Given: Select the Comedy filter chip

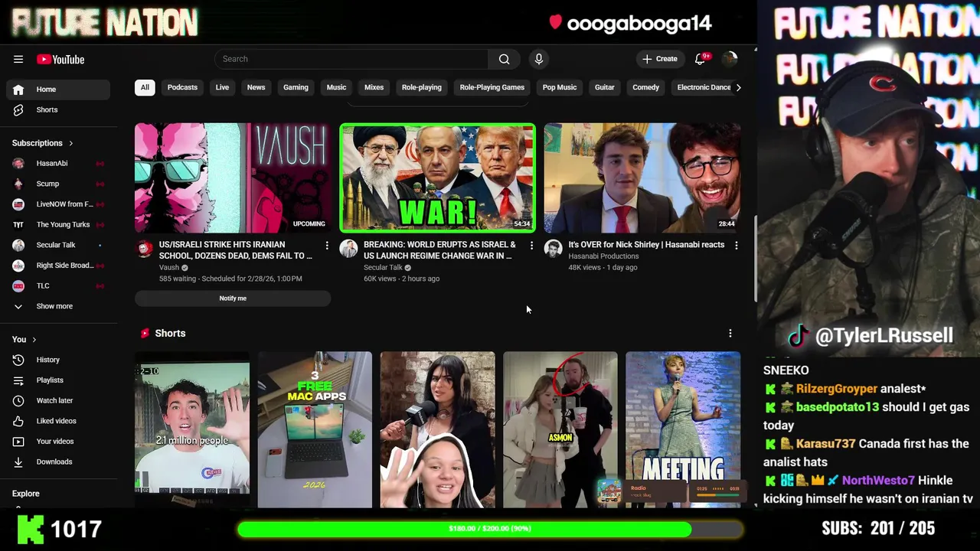Looking at the screenshot, I should 645,87.
